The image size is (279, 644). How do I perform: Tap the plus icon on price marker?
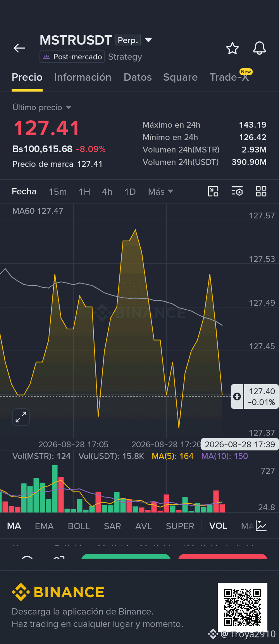[237, 396]
